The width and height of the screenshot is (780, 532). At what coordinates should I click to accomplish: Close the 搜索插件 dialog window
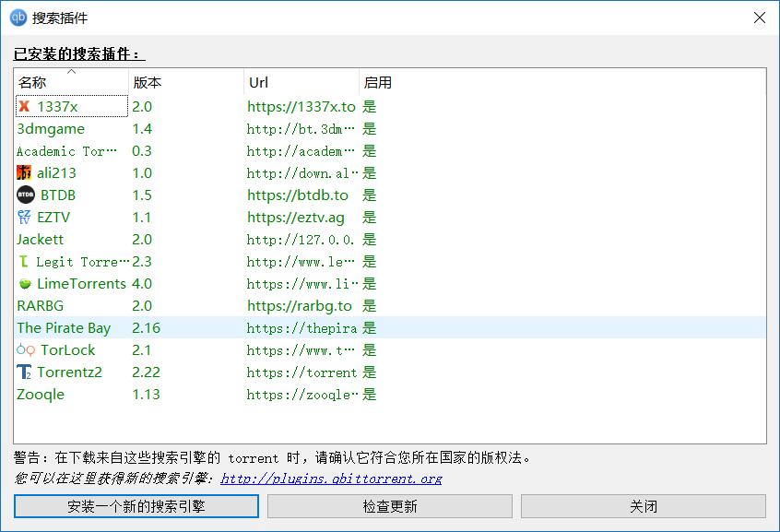[x=759, y=18]
